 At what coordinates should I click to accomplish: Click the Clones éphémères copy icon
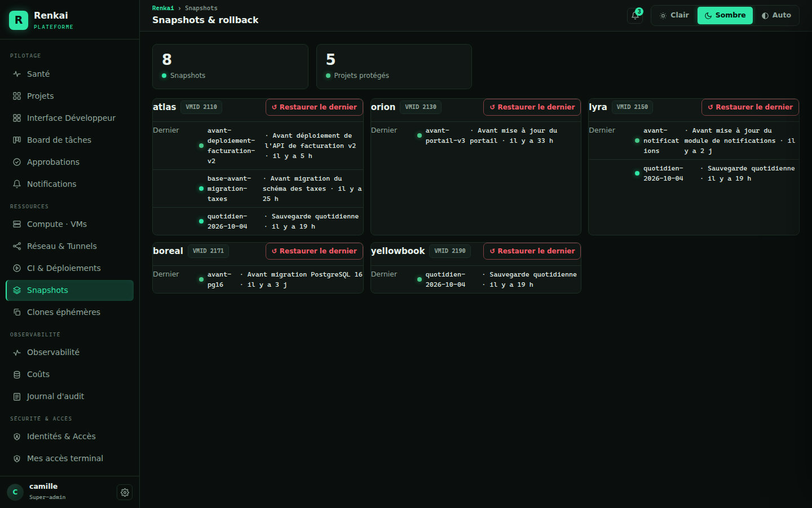coord(17,312)
